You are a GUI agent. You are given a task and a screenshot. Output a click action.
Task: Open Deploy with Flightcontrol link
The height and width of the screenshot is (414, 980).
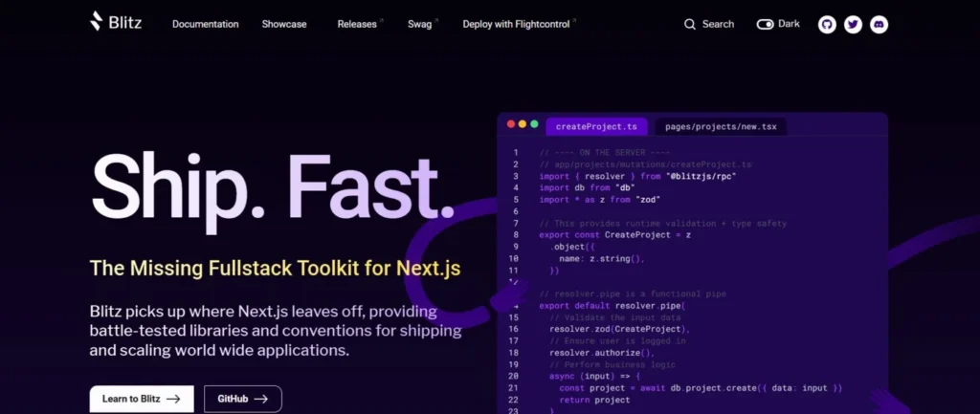coord(519,24)
